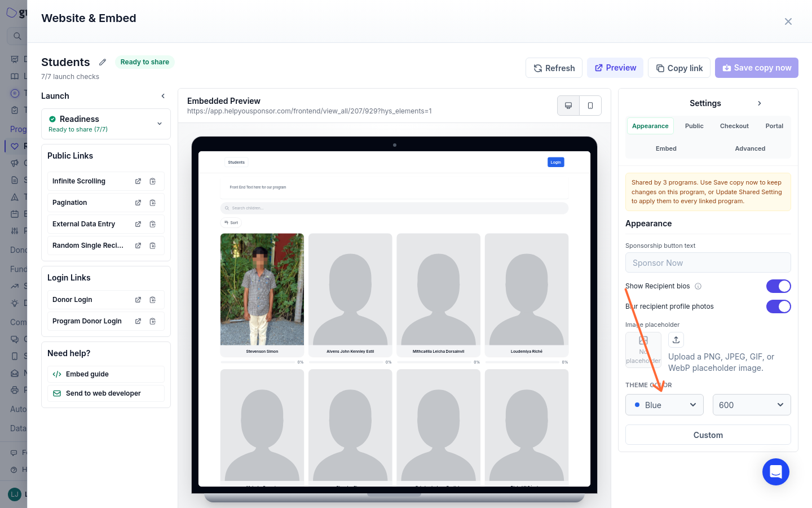Screen dimensions: 812x508
Task: Open External Data Entry link externally
Action: (138, 224)
